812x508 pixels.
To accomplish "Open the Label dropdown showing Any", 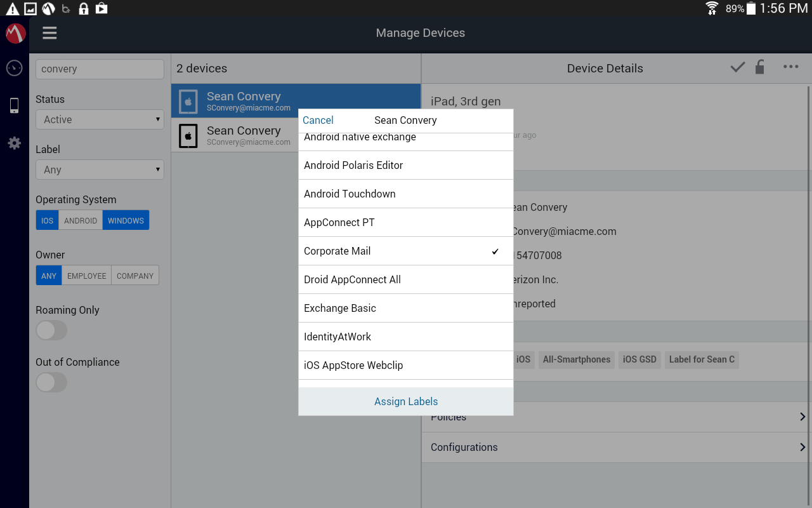I will pyautogui.click(x=100, y=170).
